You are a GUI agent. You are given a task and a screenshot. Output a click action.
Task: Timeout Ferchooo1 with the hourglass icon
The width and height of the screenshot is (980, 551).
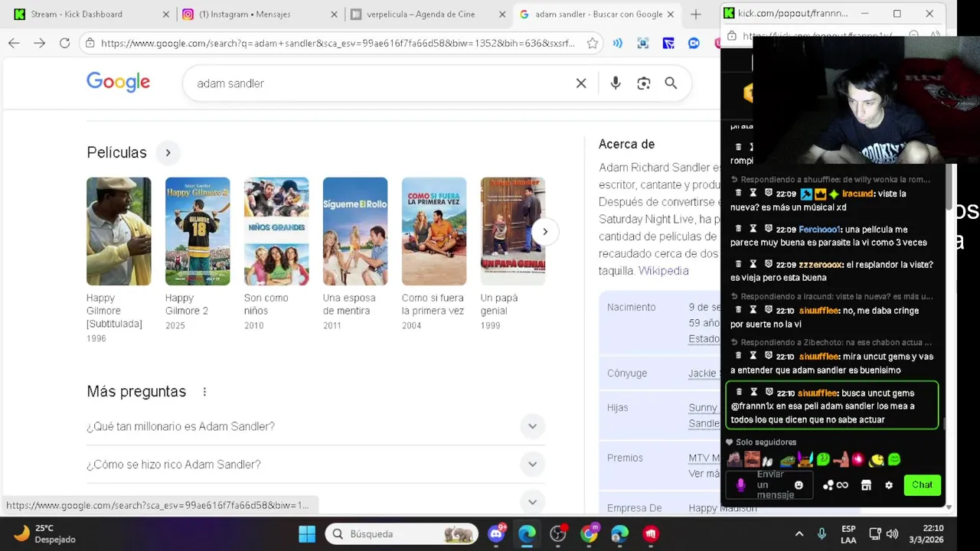(753, 229)
